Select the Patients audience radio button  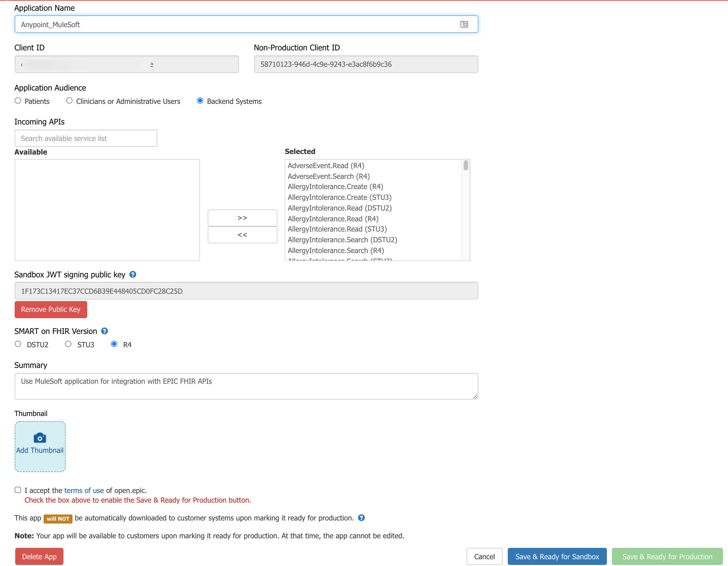point(18,101)
